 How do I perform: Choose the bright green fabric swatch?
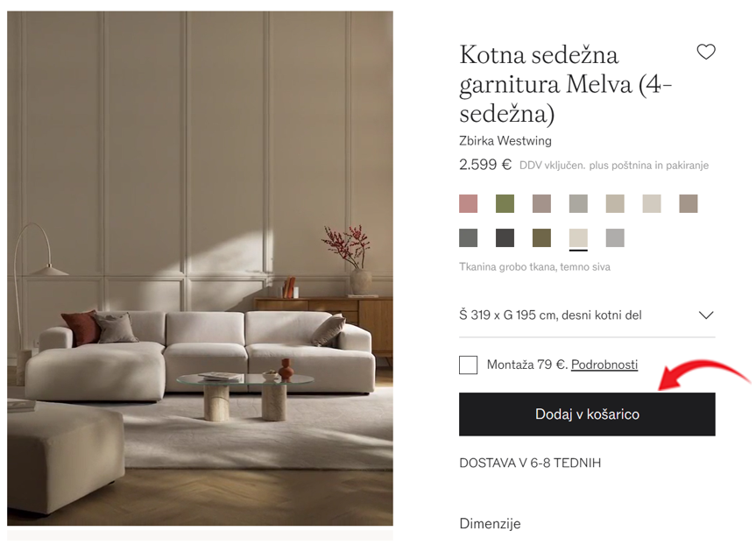pyautogui.click(x=505, y=203)
